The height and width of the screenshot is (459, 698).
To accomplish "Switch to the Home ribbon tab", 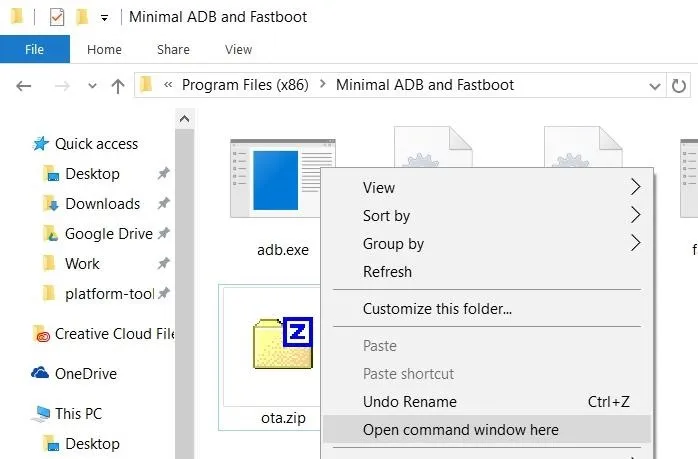I will tap(104, 49).
